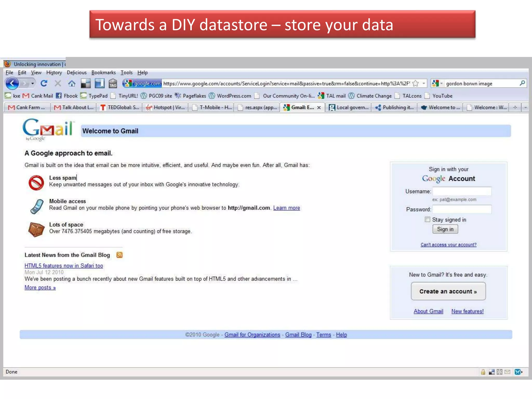Screen dimensions: 532x399
Task: Click the google.com site identity button
Action: click(x=142, y=83)
